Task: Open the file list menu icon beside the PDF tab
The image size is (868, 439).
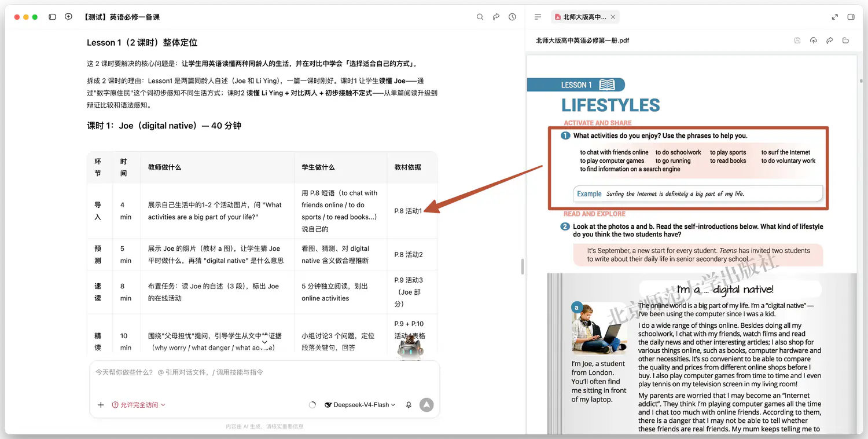Action: (538, 17)
